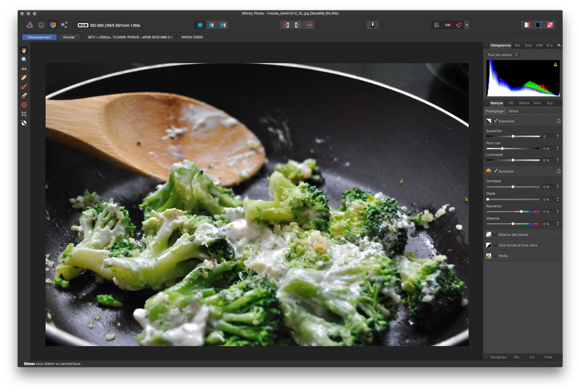Open the Infos tab

pyautogui.click(x=548, y=357)
